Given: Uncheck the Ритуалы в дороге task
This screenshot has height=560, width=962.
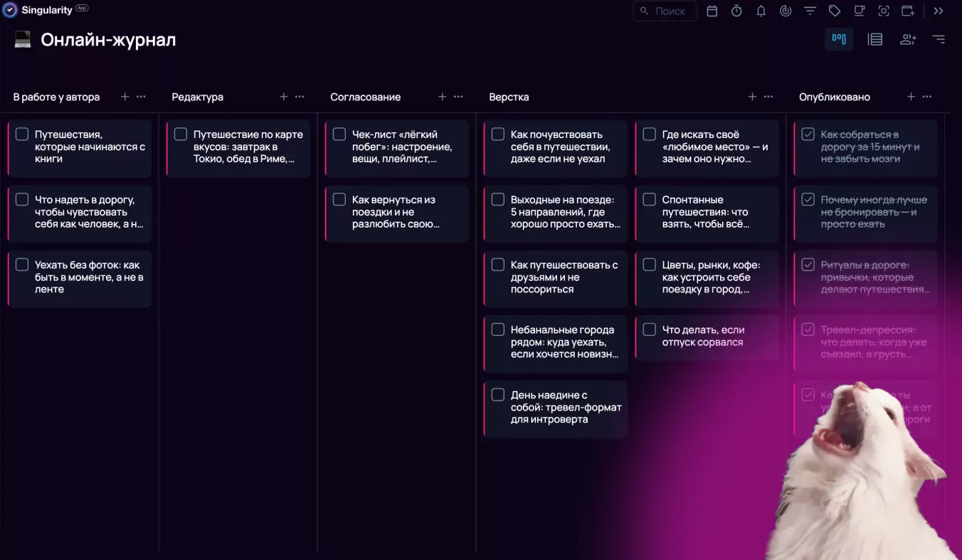Looking at the screenshot, I should coord(808,265).
